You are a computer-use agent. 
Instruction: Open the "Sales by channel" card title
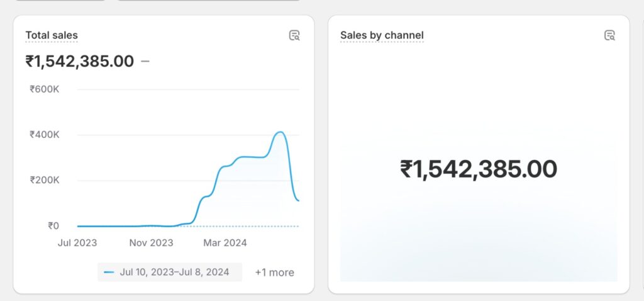point(382,35)
